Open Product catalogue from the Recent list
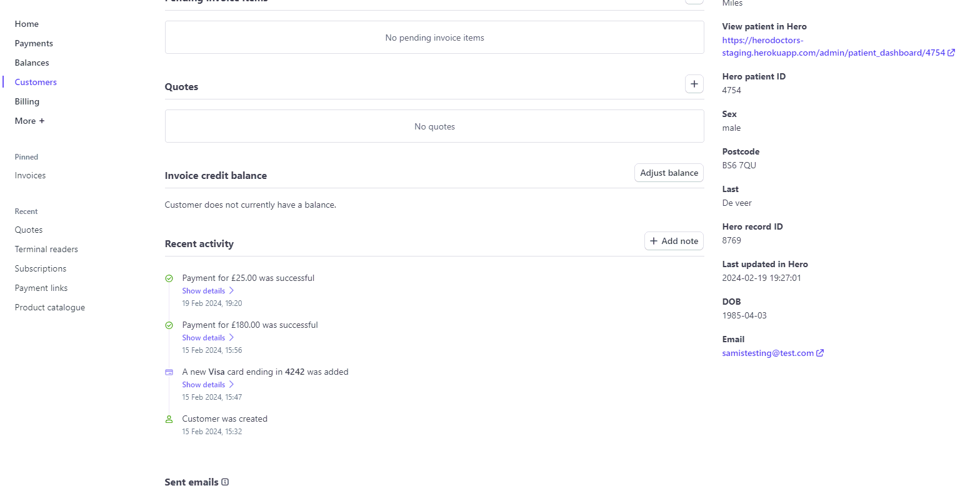 (50, 307)
